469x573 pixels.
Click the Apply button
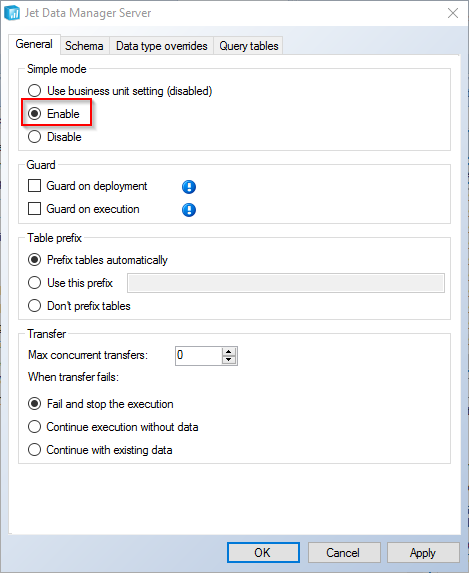(x=423, y=553)
